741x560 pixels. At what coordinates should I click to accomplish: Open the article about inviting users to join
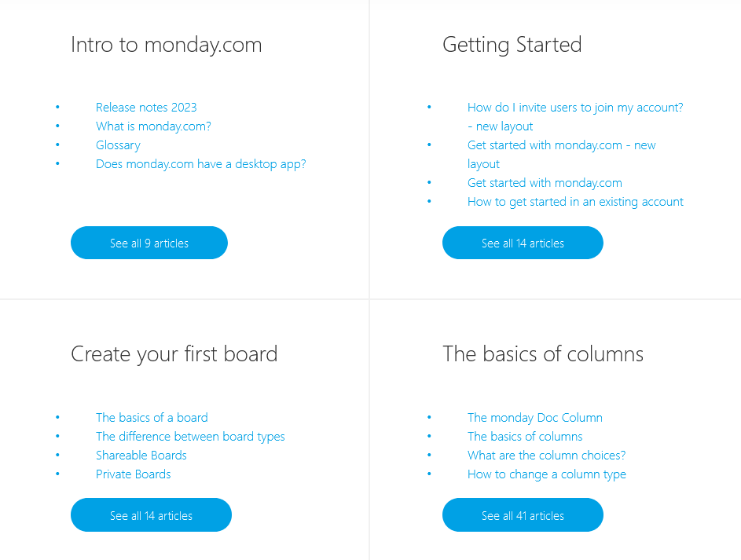575,107
